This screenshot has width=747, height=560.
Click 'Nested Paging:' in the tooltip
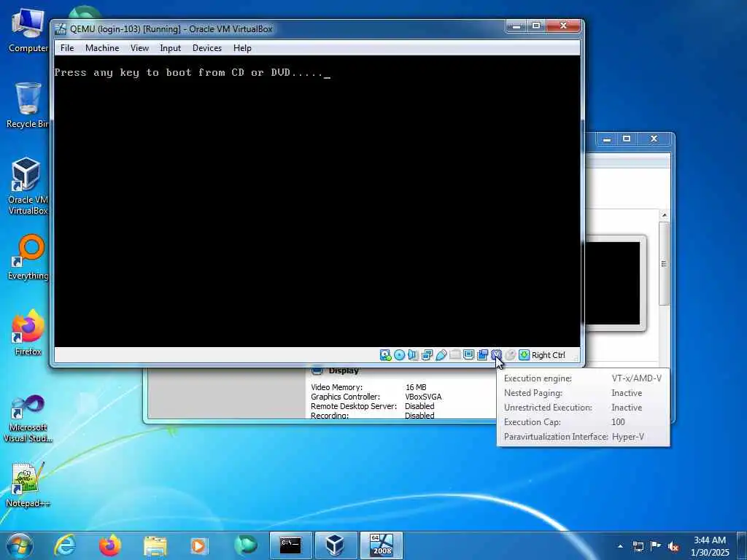[533, 393]
